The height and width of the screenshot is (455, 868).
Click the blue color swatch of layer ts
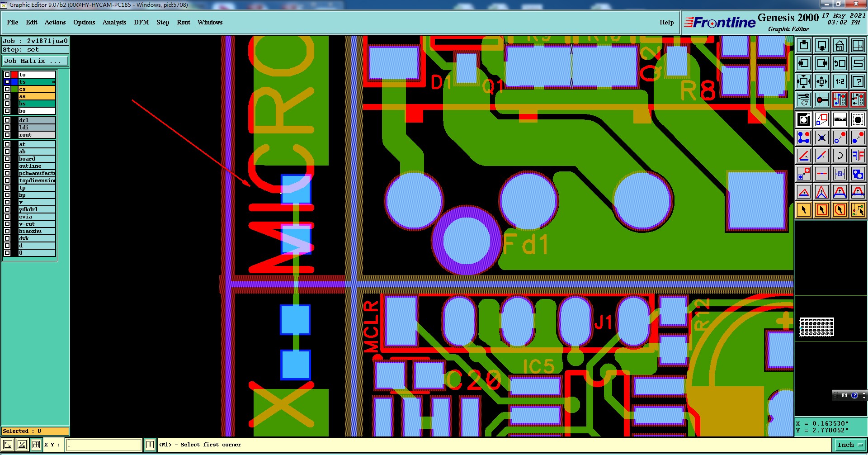click(14, 82)
